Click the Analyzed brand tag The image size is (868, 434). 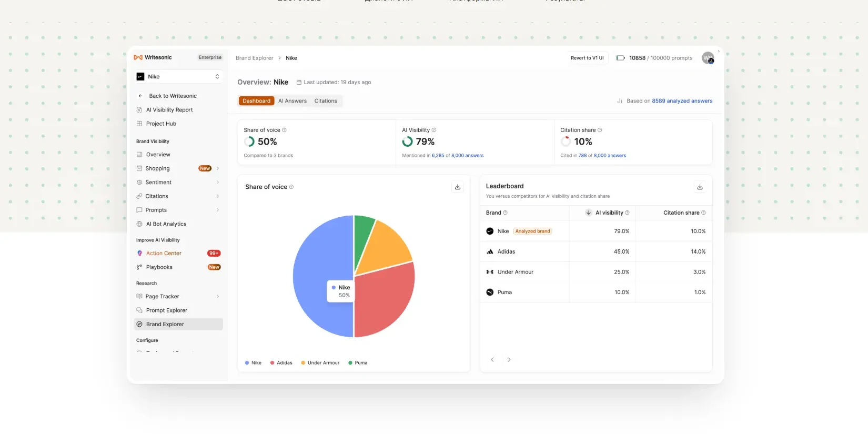(532, 231)
